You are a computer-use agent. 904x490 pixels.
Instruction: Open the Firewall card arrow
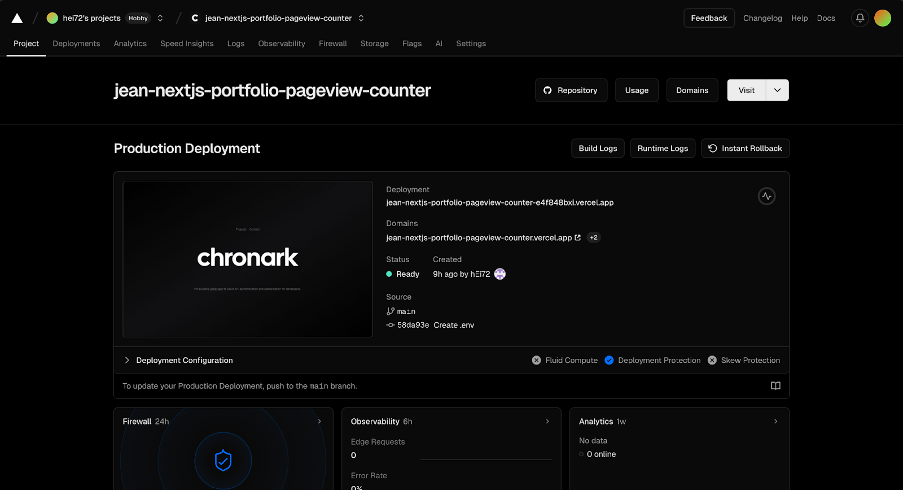coord(319,421)
